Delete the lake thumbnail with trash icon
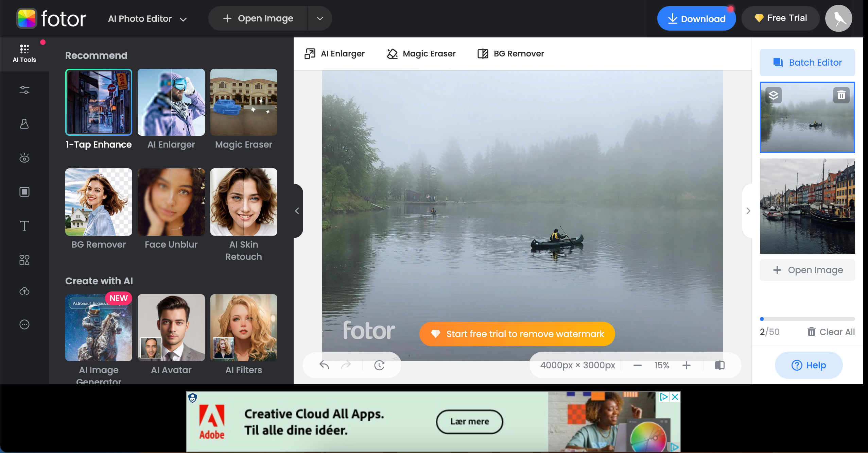Screen dimensions: 868x453 (x=841, y=95)
